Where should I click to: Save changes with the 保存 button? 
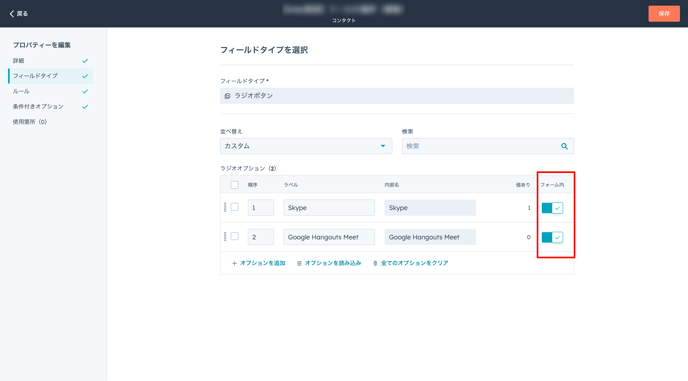point(664,14)
